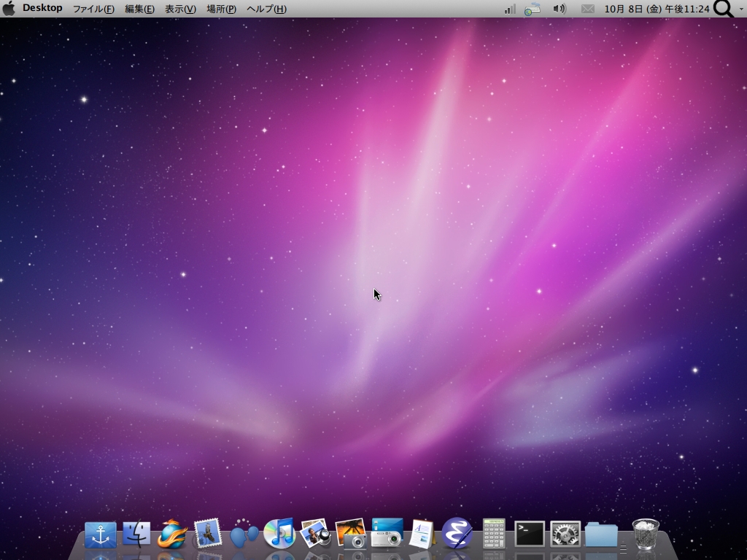The image size is (747, 560).
Task: Open the Finder face icon in the dock
Action: (136, 534)
